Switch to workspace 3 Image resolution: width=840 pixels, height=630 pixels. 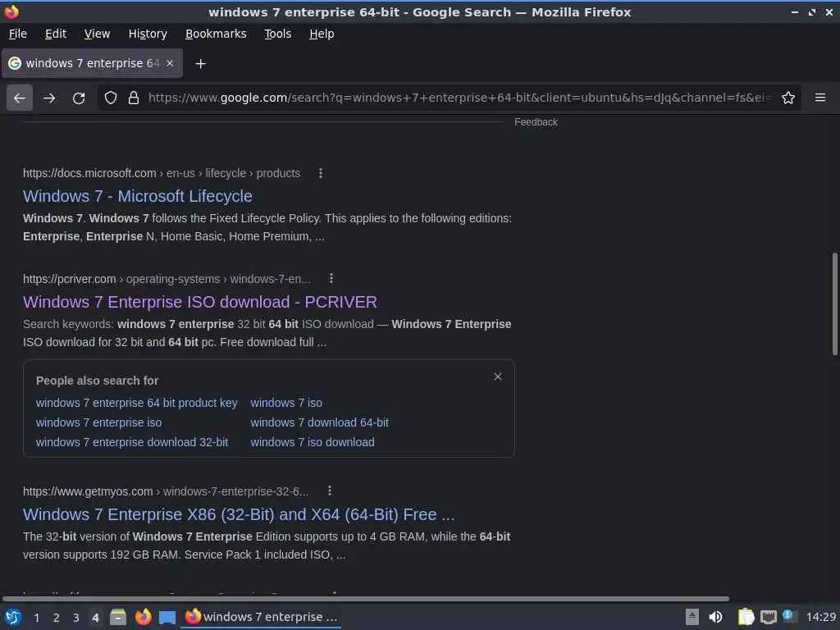[76, 618]
